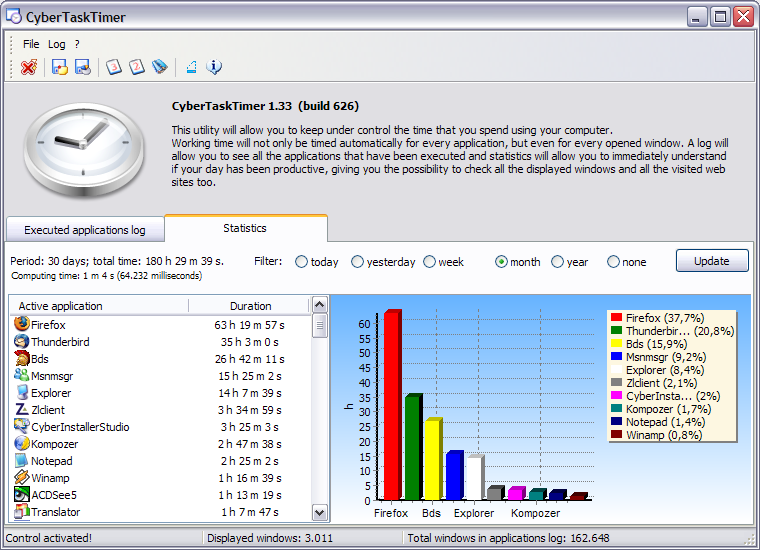This screenshot has height=550, width=760.
Task: Sort by the Duration column header
Action: point(249,306)
